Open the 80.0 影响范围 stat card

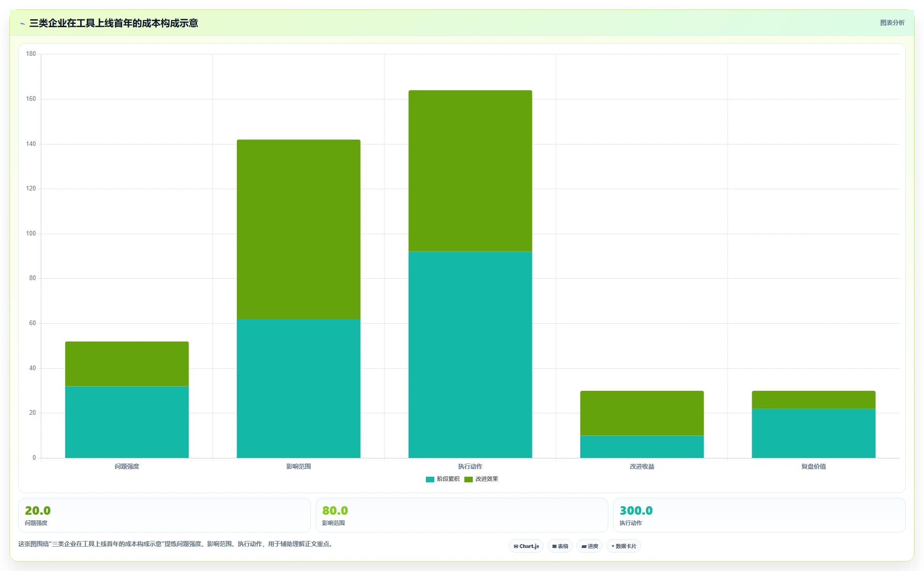[x=462, y=515]
